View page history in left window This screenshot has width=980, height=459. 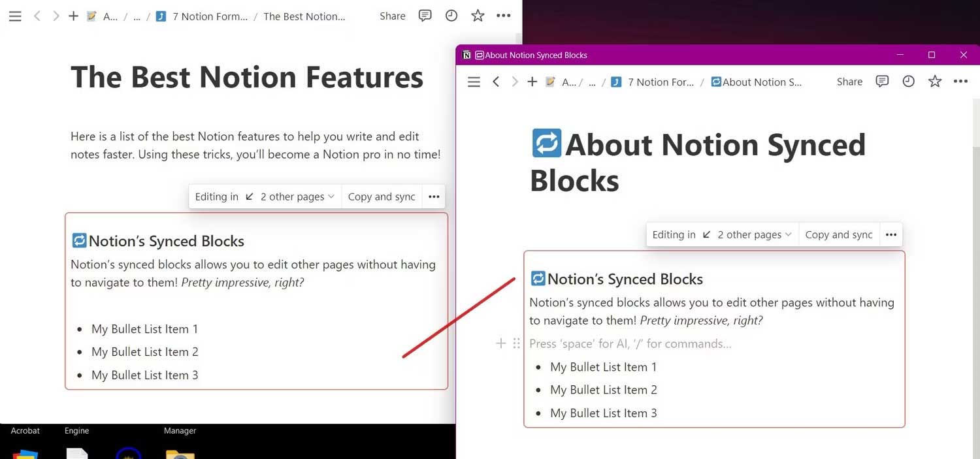(451, 16)
